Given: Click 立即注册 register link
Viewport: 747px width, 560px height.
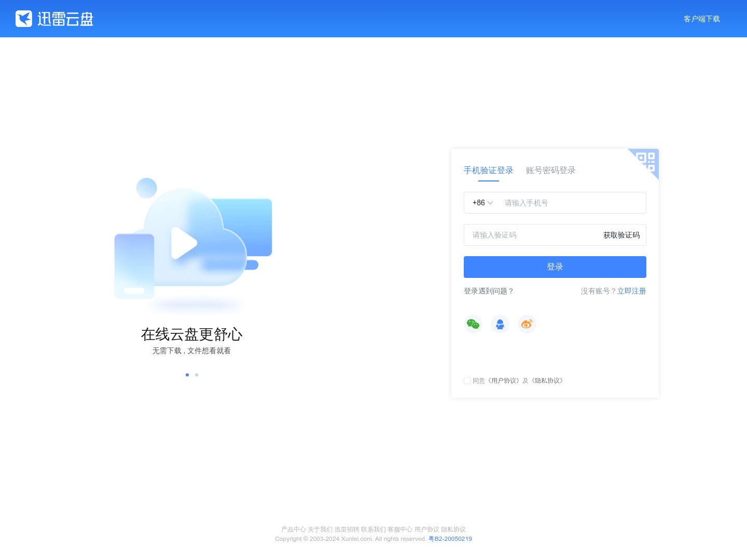Looking at the screenshot, I should [x=632, y=291].
